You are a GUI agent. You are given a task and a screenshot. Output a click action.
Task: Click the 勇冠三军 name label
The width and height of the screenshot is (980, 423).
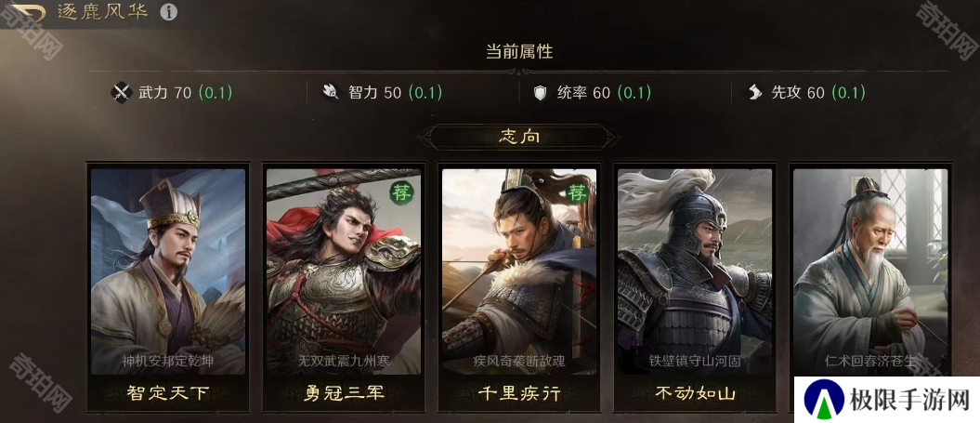click(344, 393)
